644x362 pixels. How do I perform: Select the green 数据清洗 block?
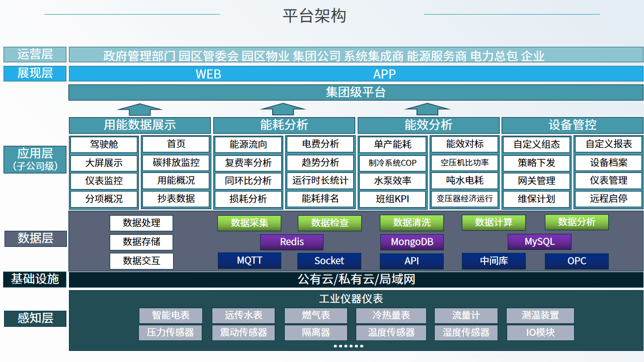(x=412, y=223)
